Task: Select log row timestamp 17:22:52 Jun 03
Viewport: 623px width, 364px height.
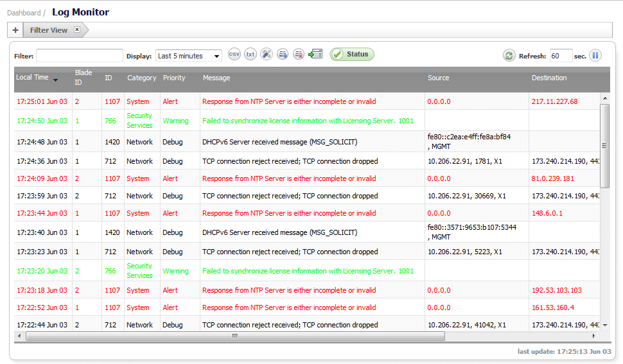Action: click(42, 308)
